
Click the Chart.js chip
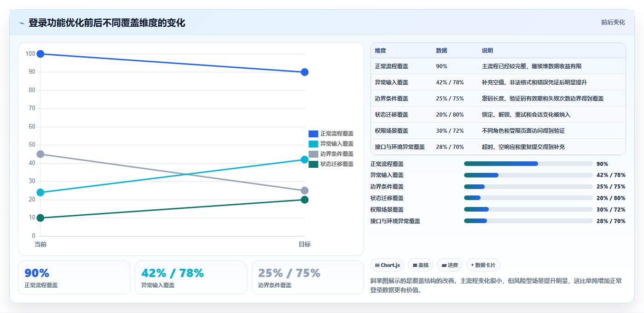coord(388,265)
